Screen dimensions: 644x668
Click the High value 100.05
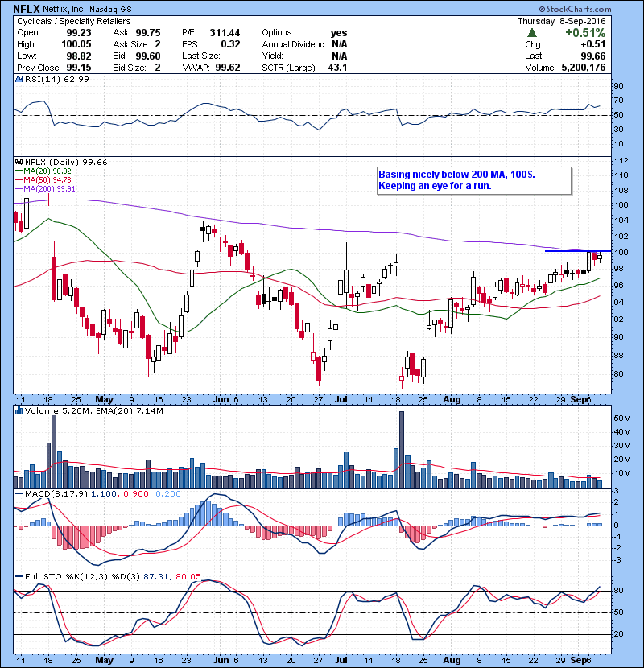coord(76,44)
